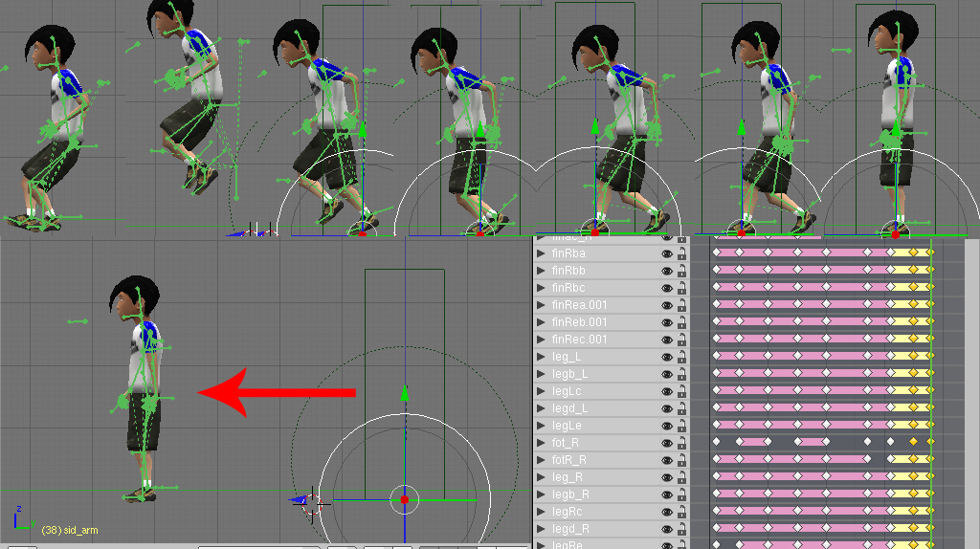980x549 pixels.
Task: Select first keyframe diamond in finRba row
Action: [x=716, y=253]
